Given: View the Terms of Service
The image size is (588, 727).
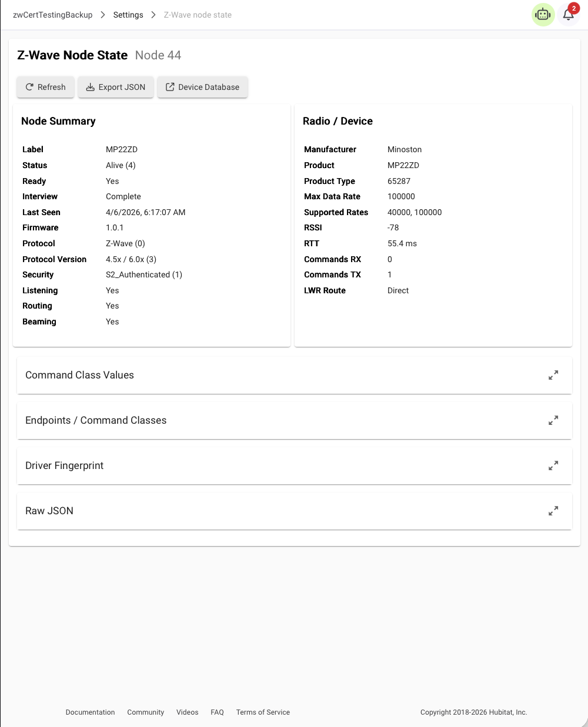Looking at the screenshot, I should point(263,712).
